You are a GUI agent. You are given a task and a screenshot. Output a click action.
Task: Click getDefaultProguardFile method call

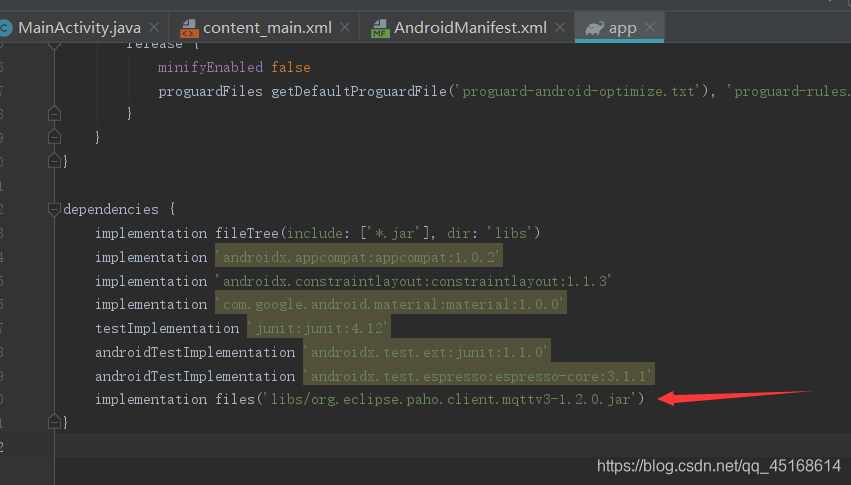coord(359,91)
